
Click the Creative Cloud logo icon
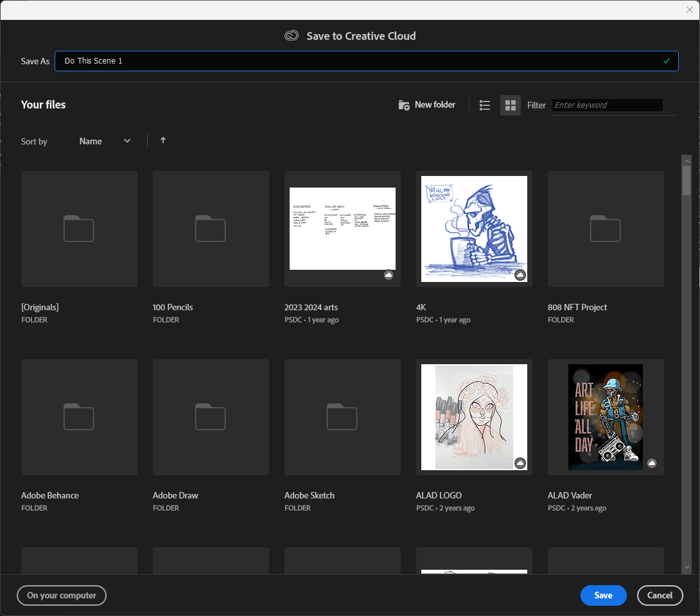292,36
